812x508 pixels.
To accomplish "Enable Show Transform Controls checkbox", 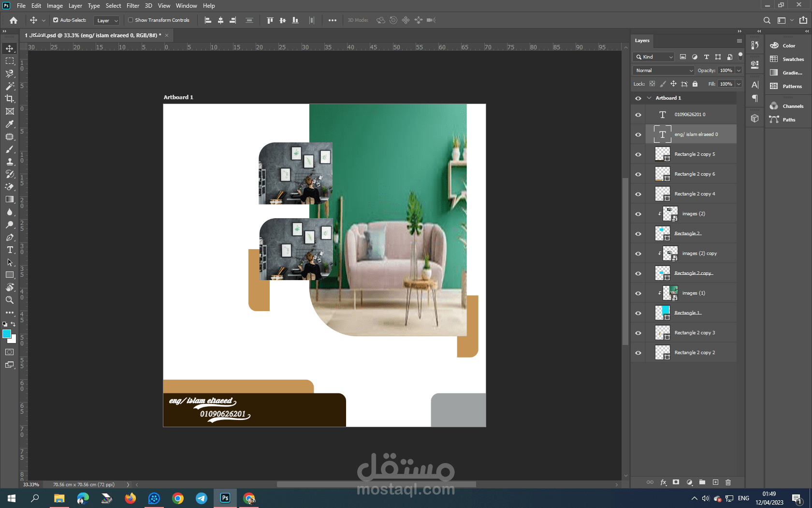I will click(x=130, y=20).
